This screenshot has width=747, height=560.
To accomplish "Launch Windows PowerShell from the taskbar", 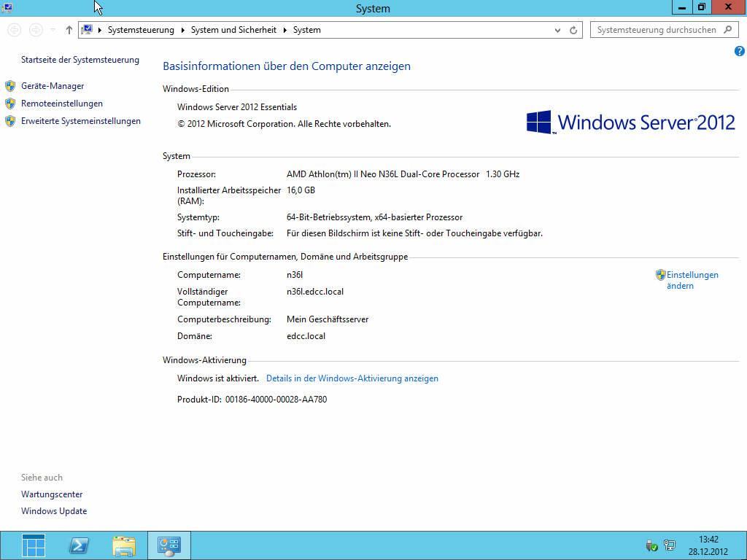I will point(79,545).
